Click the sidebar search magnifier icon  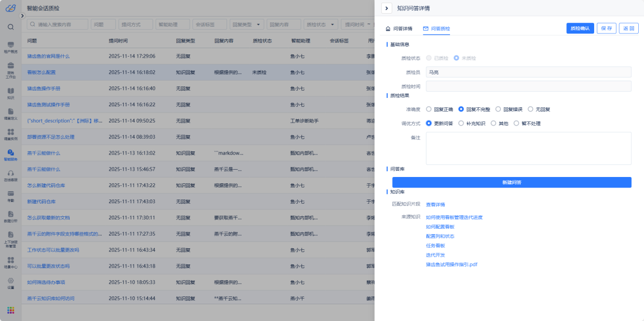(x=10, y=26)
